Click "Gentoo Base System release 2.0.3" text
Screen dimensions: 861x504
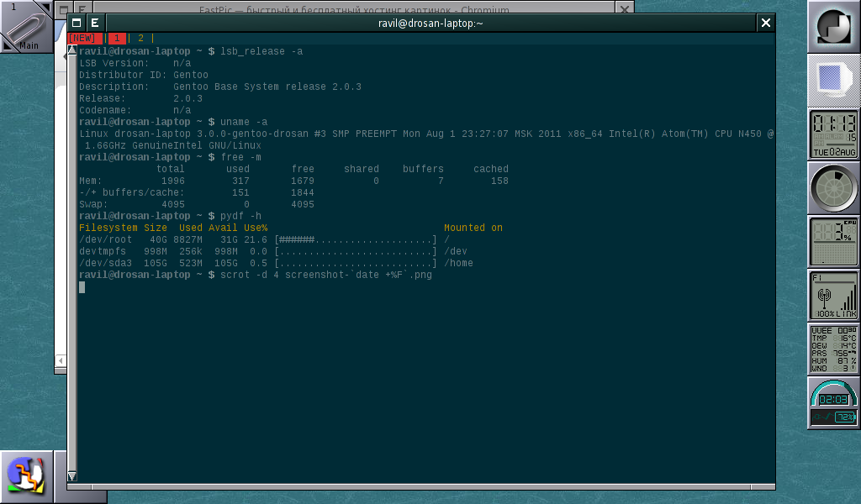267,87
